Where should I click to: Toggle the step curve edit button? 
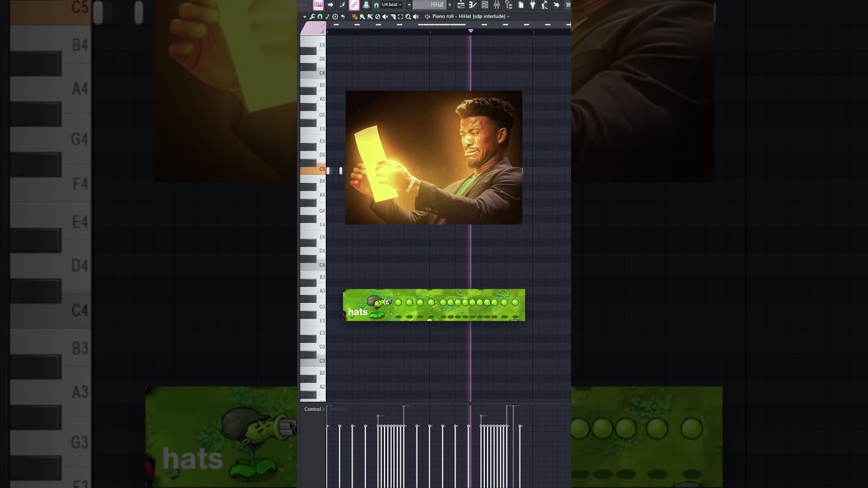click(342, 5)
